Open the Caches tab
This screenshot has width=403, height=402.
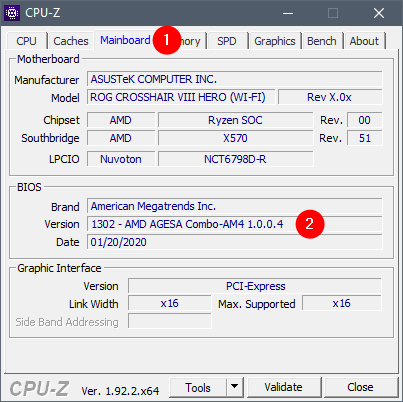coord(71,41)
